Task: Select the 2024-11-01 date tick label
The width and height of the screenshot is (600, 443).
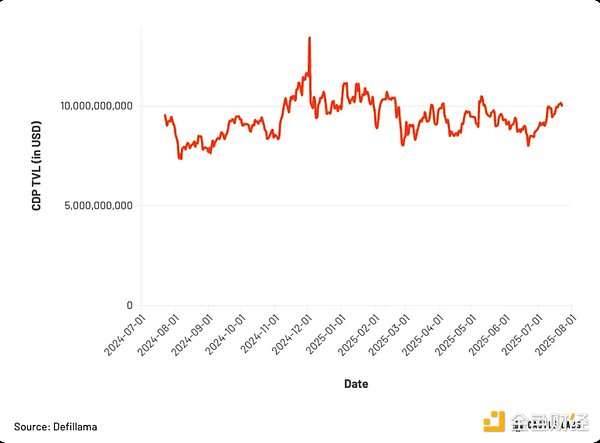Action: pos(255,334)
